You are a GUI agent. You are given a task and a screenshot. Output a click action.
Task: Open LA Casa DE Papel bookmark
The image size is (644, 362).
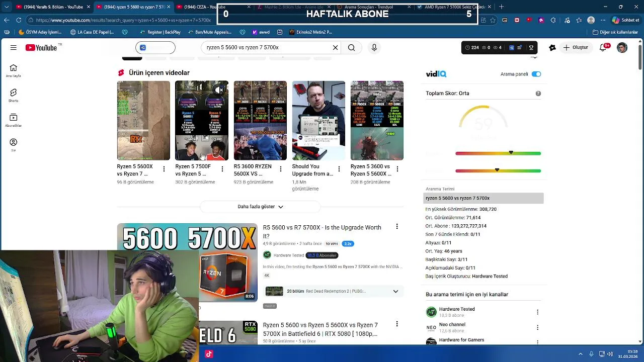coord(92,32)
